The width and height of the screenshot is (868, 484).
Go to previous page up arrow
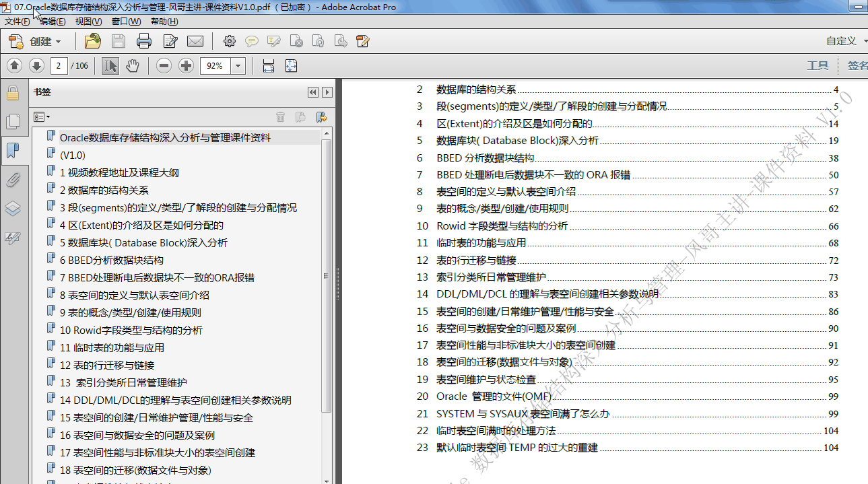[15, 65]
